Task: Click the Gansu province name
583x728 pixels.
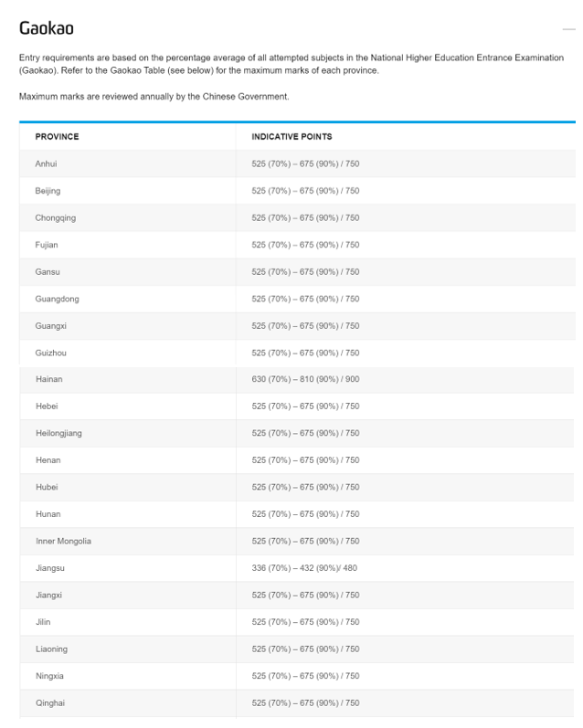Action: (48, 271)
